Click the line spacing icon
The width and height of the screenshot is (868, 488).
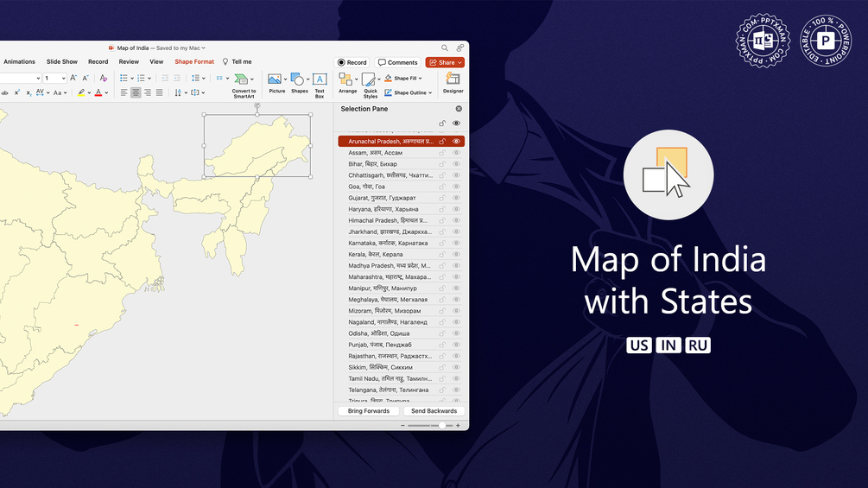click(x=195, y=78)
